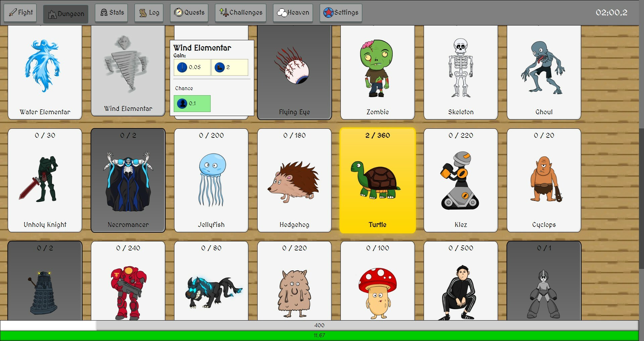Open the Heaven tab

[x=292, y=13]
